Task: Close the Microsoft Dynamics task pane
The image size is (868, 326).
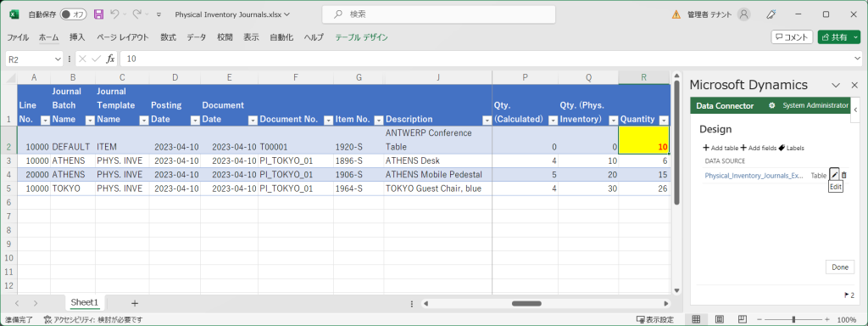Action: [x=854, y=86]
